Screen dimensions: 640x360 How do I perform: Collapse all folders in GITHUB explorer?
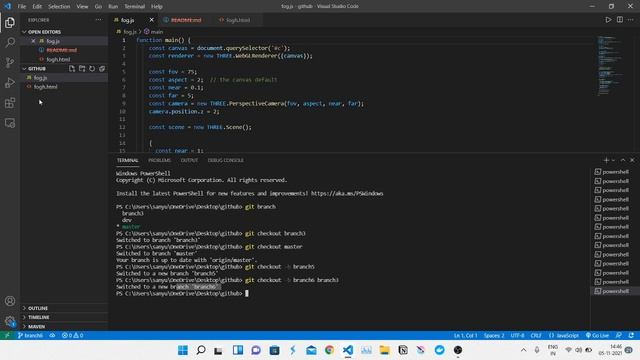102,69
